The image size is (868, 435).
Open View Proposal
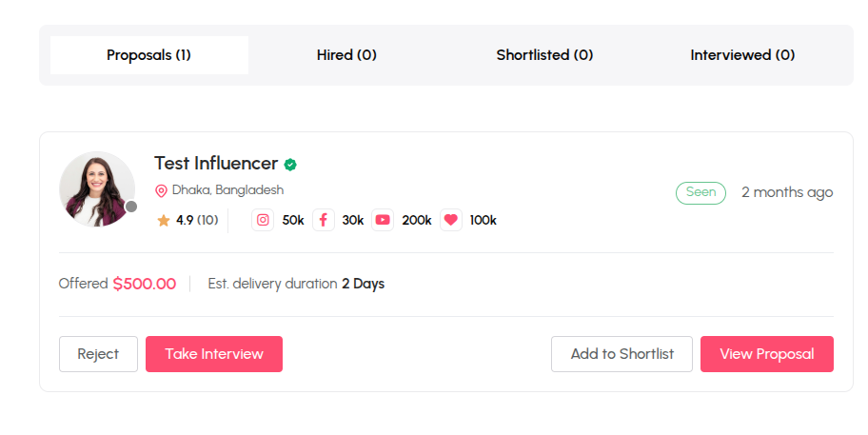pos(767,354)
